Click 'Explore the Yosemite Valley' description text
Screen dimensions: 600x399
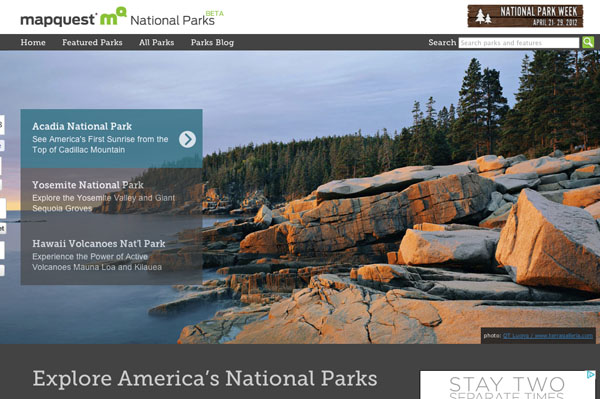point(103,203)
